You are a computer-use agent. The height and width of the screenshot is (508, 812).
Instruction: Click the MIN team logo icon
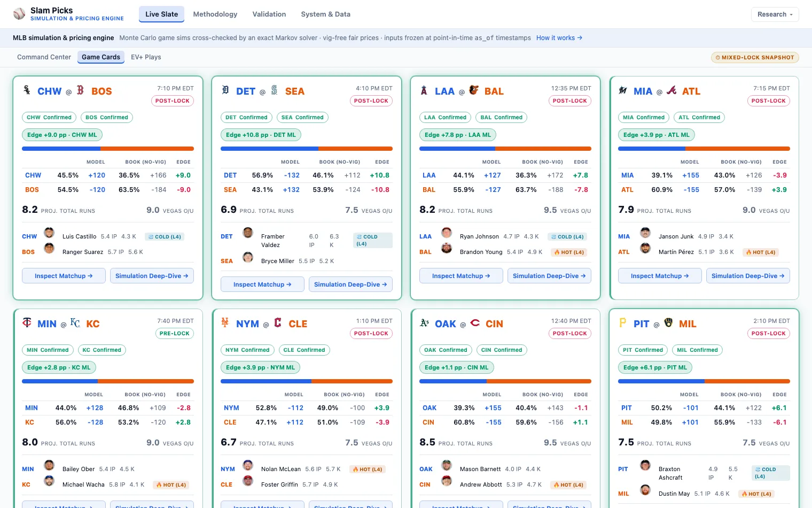click(x=27, y=322)
